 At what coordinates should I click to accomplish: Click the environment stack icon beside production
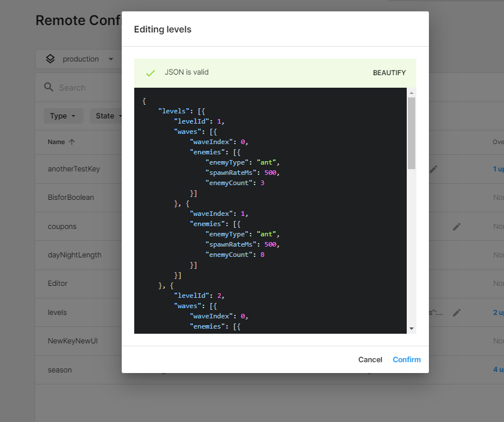[x=50, y=58]
